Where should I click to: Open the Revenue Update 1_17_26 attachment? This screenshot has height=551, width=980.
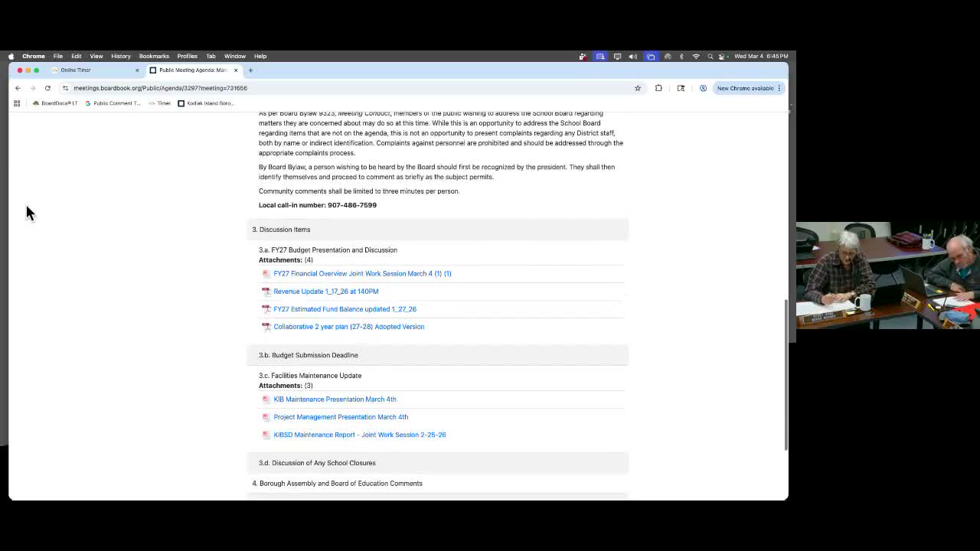click(x=326, y=292)
